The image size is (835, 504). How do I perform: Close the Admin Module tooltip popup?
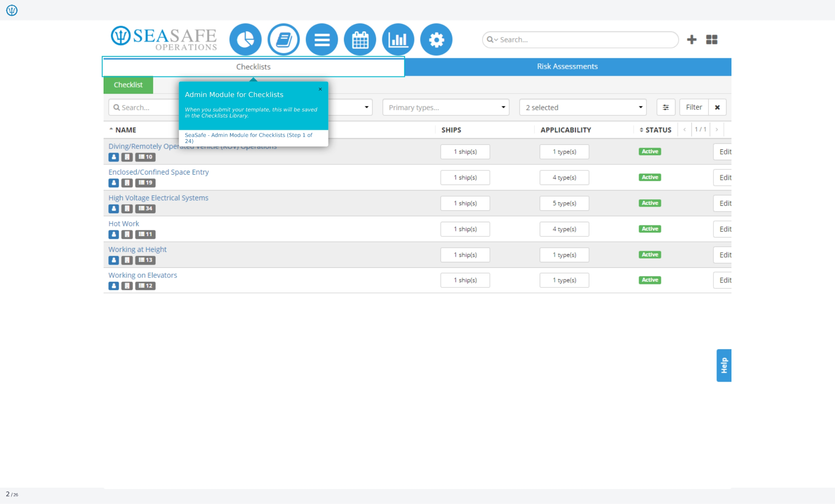point(320,89)
